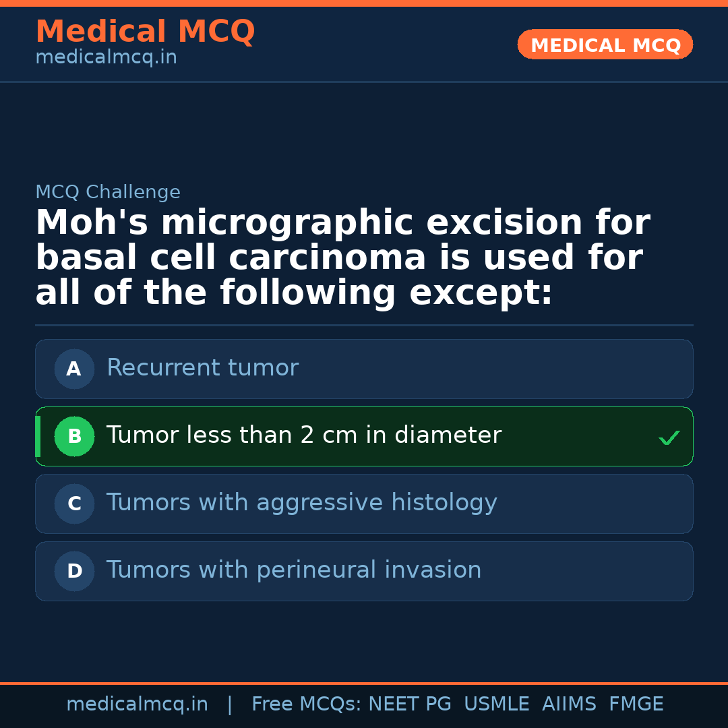Pick "Tumors with perineural invasion" answer
728x728 pixels.
(x=294, y=570)
